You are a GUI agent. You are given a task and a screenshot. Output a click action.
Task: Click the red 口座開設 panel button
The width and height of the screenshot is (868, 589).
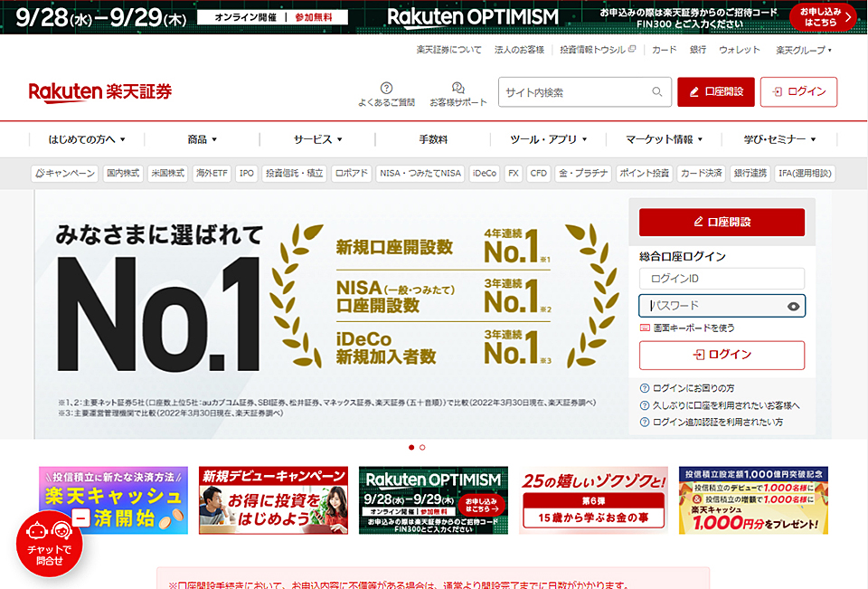click(722, 223)
